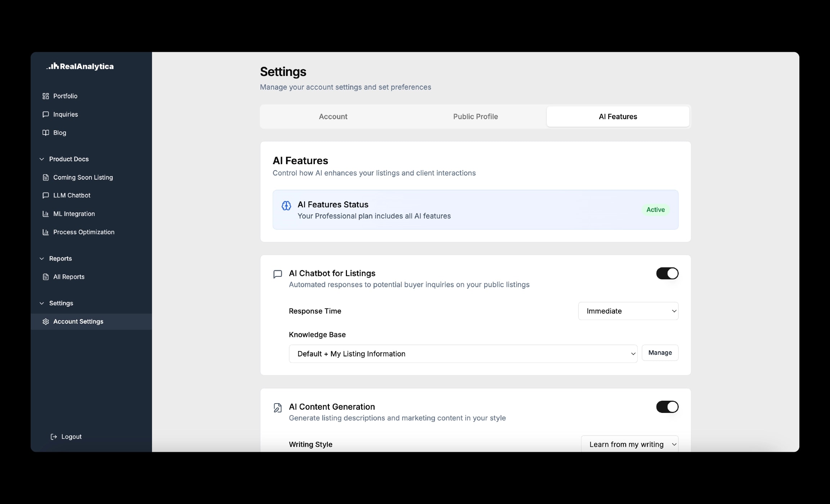830x504 pixels.
Task: Click the 'Writing Style' label
Action: click(311, 445)
